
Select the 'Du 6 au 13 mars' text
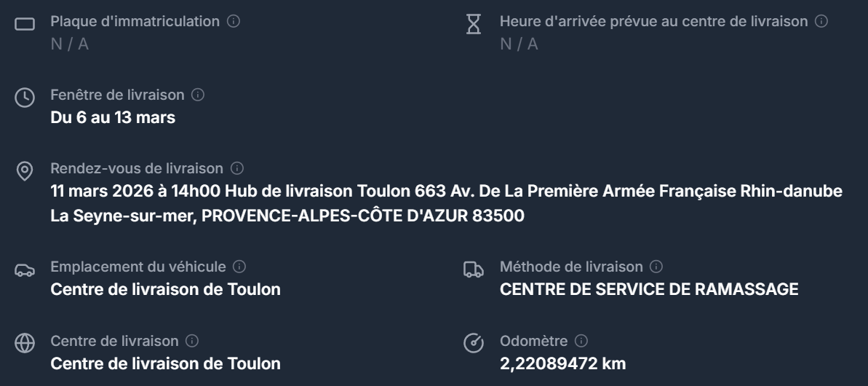click(113, 117)
